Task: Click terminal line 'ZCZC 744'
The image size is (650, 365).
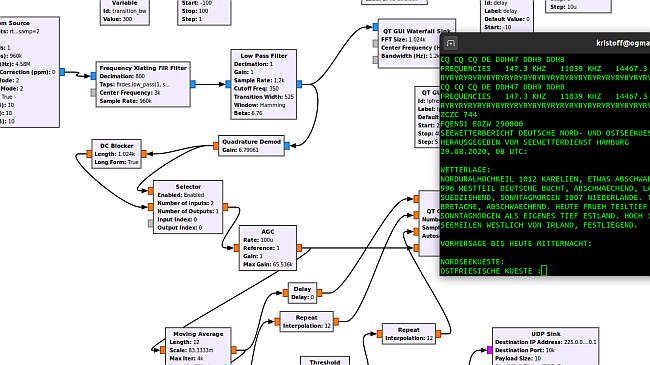Action: click(458, 114)
